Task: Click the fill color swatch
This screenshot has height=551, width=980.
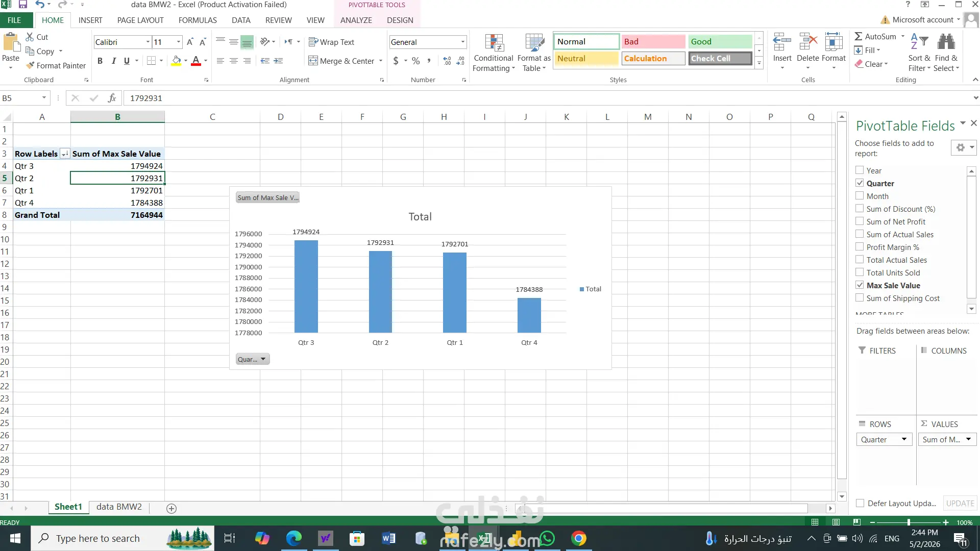Action: [176, 61]
